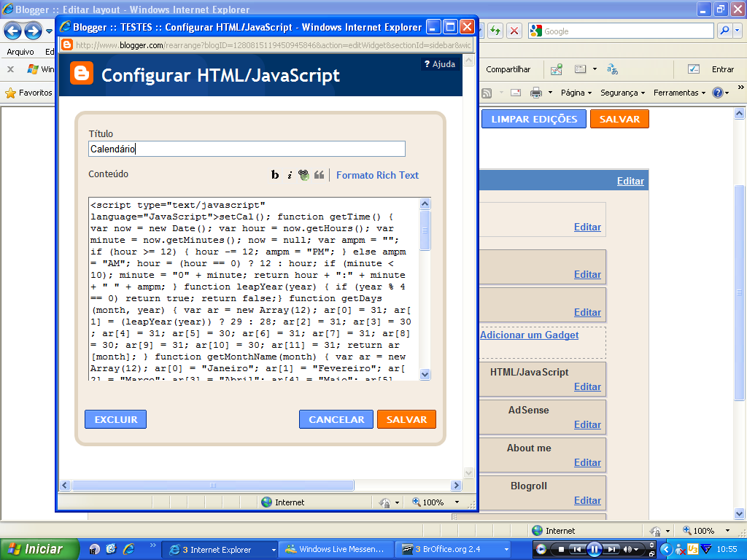
Task: Click the taskbar media player stop button
Action: tap(561, 550)
